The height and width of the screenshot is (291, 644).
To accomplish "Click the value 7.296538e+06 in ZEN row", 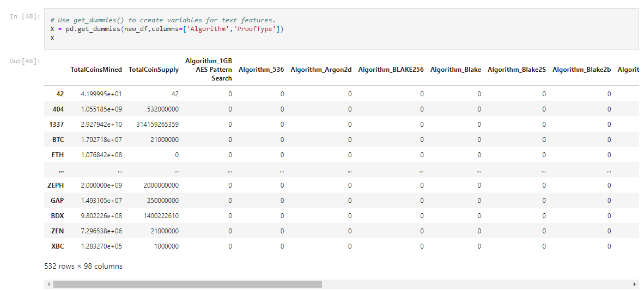I will click(x=101, y=231).
